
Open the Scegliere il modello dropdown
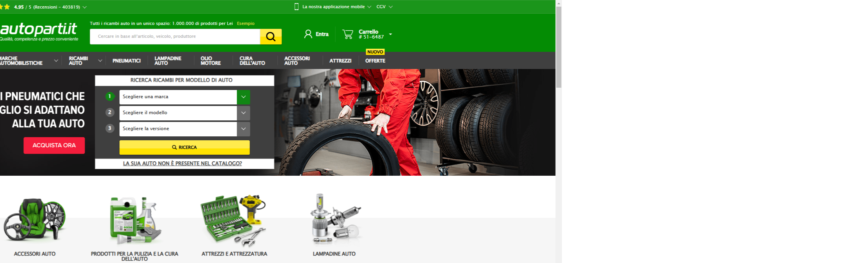243,113
